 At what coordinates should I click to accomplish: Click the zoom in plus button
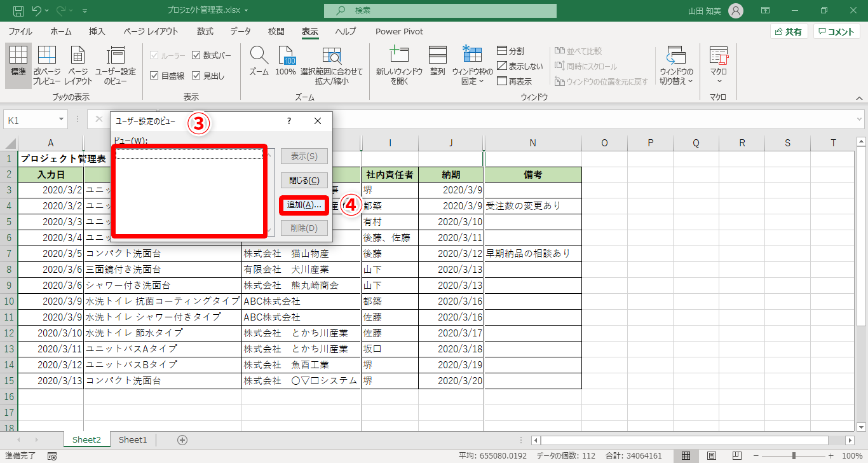click(831, 456)
